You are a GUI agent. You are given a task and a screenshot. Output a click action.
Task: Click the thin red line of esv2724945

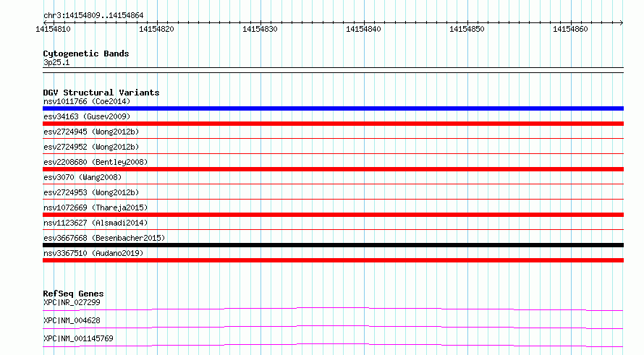333,139
